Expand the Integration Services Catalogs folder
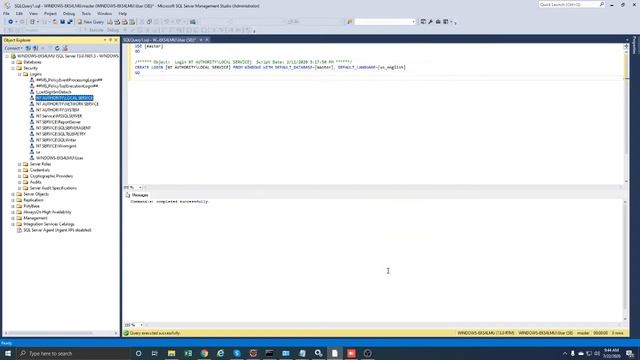 click(13, 224)
